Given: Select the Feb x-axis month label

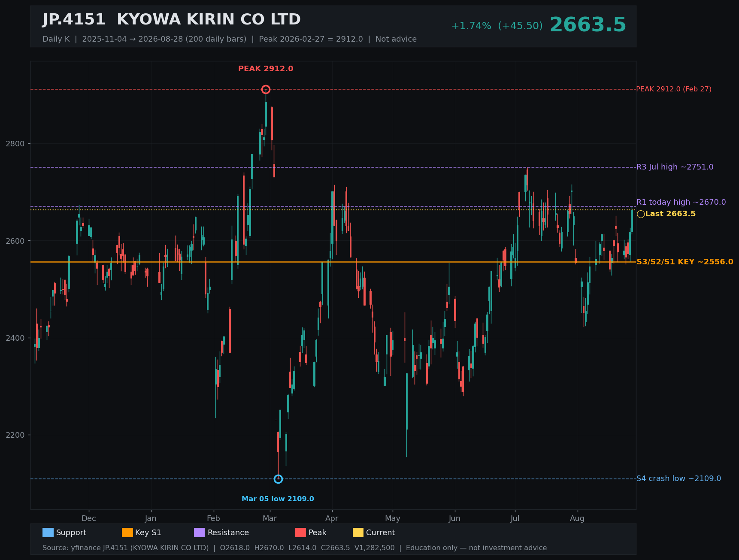Looking at the screenshot, I should (x=213, y=518).
